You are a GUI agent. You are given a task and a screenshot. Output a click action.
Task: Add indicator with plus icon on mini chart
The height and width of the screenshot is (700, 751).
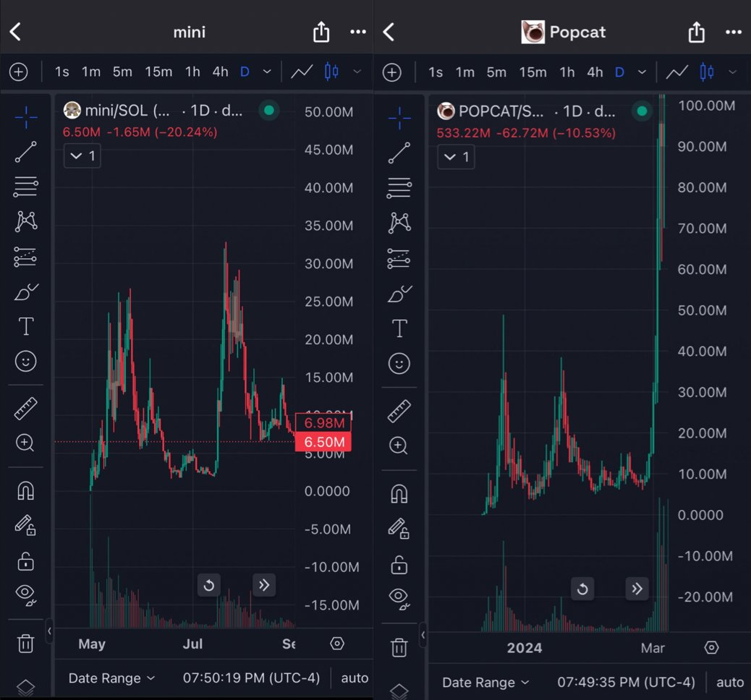pos(19,72)
